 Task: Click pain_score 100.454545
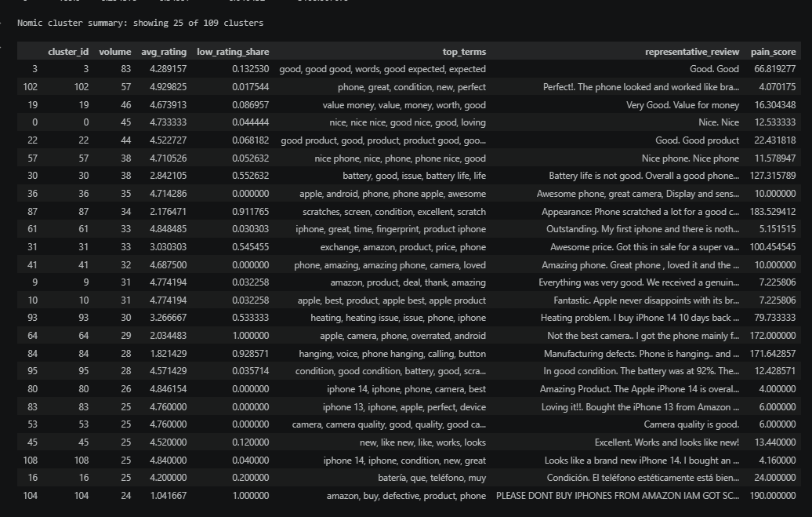(773, 247)
